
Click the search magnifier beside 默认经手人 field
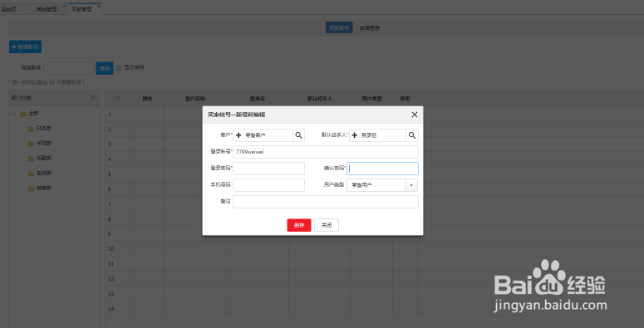412,135
